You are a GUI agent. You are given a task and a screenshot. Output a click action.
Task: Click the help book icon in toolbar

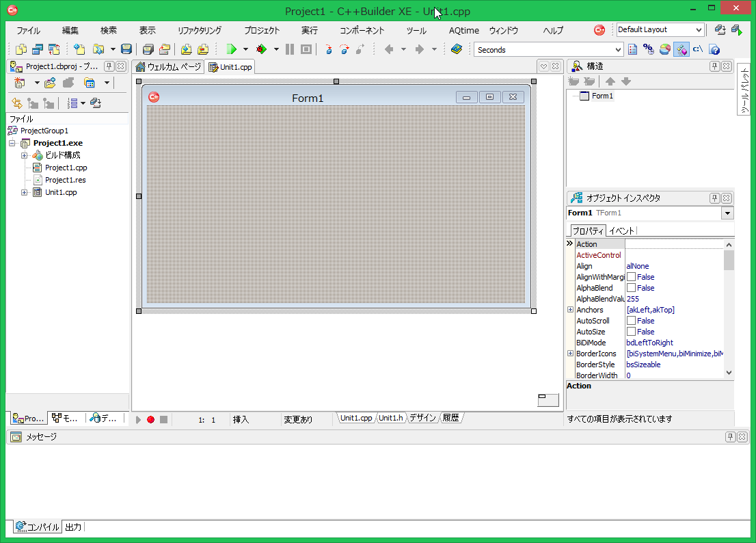click(457, 49)
